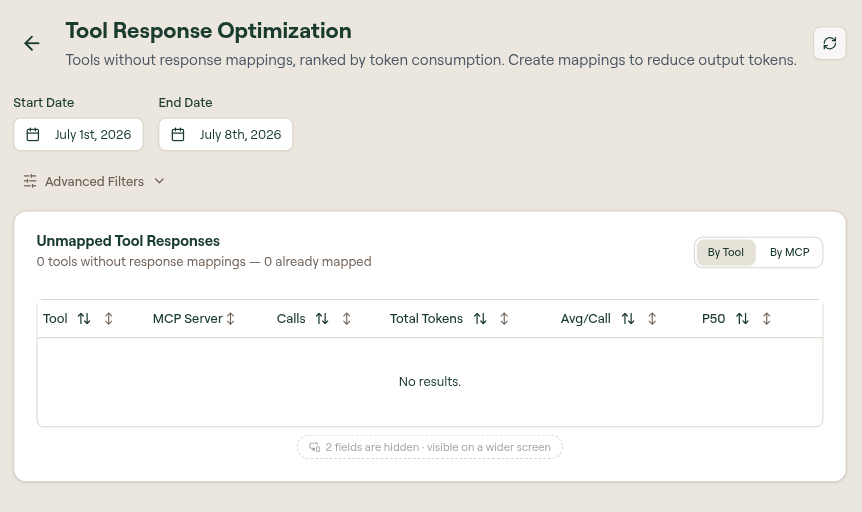The height and width of the screenshot is (512, 862).
Task: Click the chevron next to Advanced Filters
Action: (159, 181)
